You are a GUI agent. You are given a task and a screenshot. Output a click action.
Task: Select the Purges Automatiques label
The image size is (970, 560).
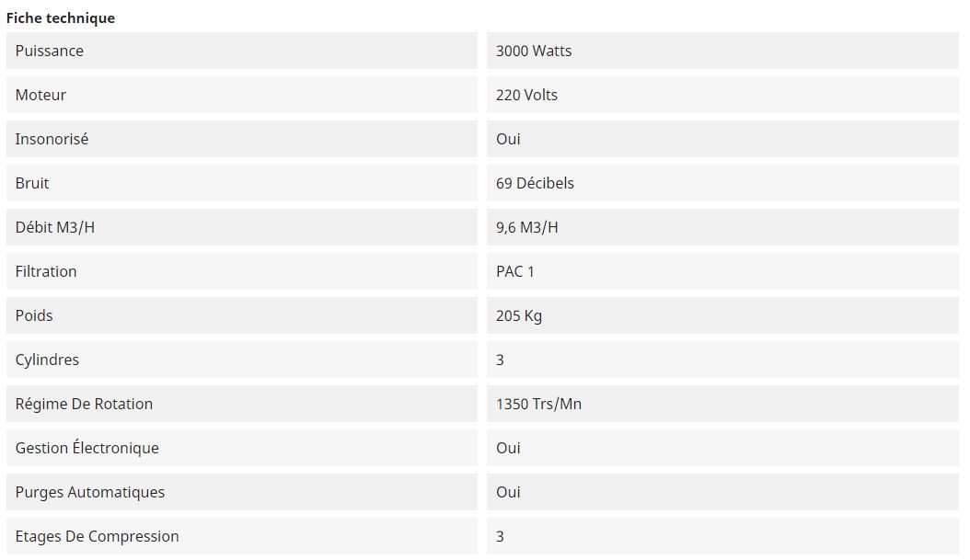[x=90, y=493]
